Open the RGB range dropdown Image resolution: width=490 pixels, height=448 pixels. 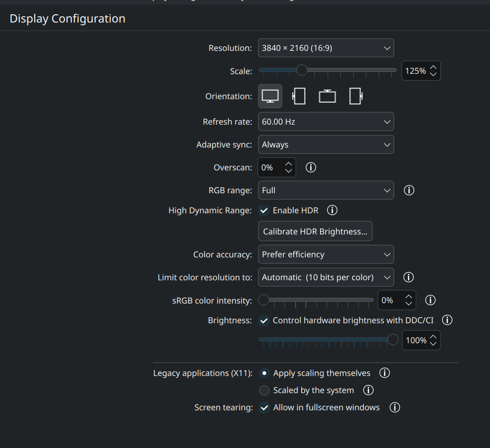(x=326, y=190)
